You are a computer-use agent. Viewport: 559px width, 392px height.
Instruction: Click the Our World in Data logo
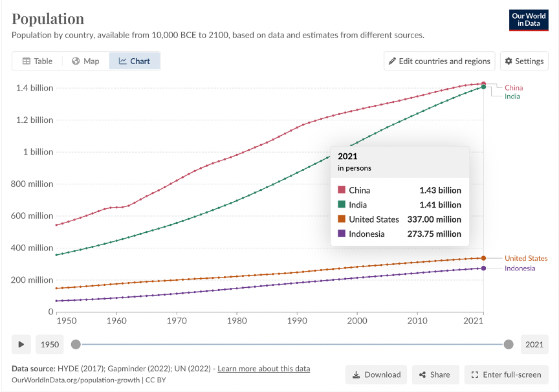529,20
